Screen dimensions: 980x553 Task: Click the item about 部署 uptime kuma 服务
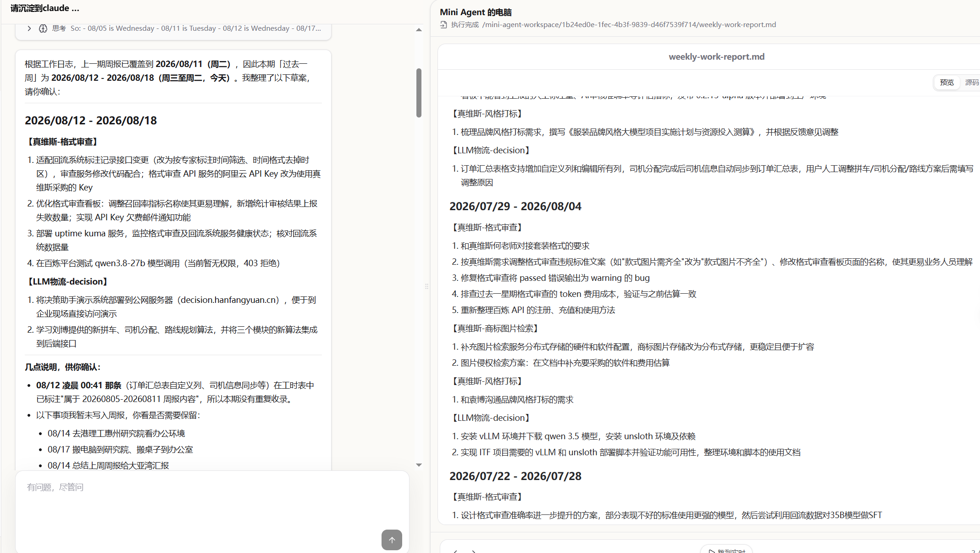click(177, 240)
